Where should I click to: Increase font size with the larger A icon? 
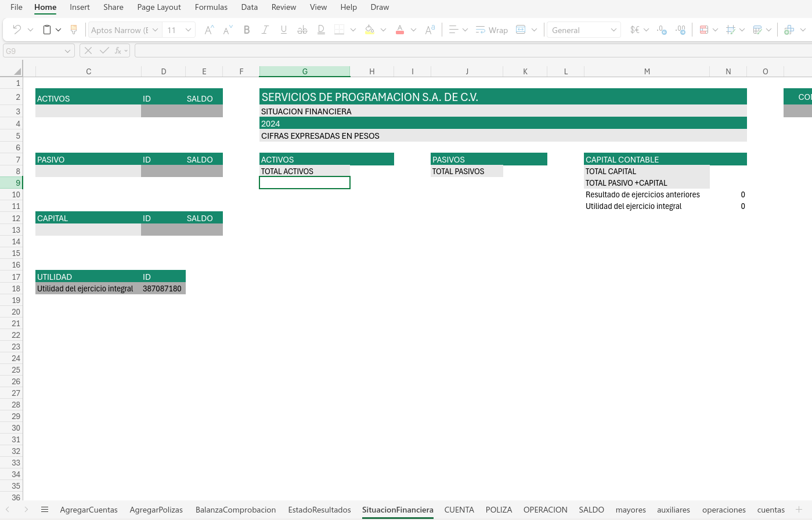pyautogui.click(x=210, y=30)
